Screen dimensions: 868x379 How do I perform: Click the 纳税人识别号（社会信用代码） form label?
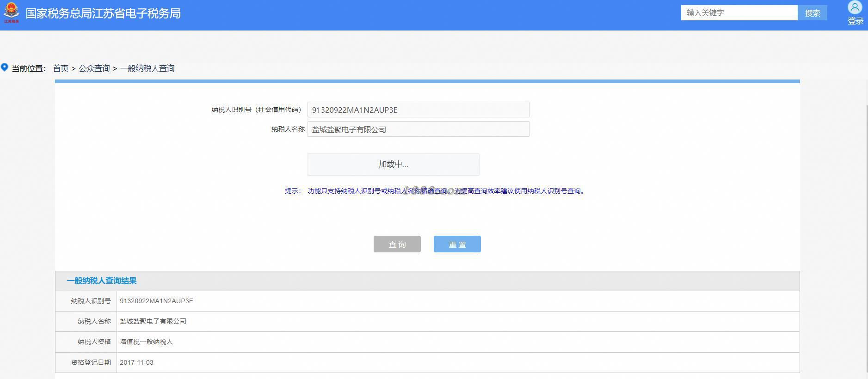point(257,110)
